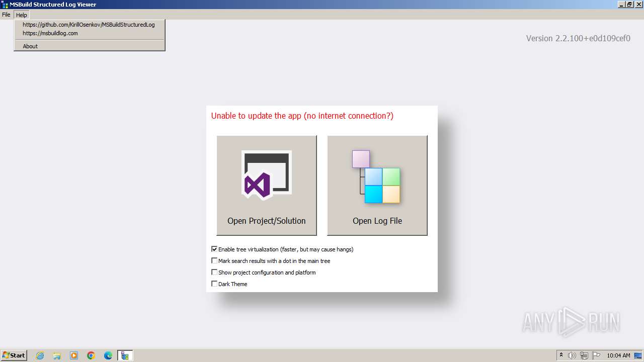Click the network tray icon
644x362 pixels.
[x=584, y=355]
